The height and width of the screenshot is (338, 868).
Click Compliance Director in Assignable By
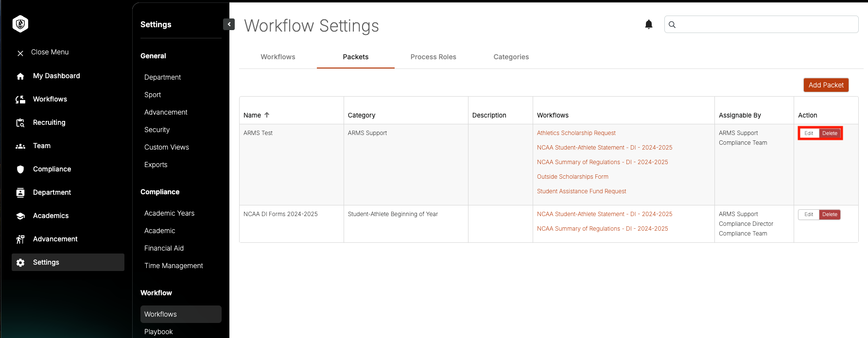coord(746,224)
